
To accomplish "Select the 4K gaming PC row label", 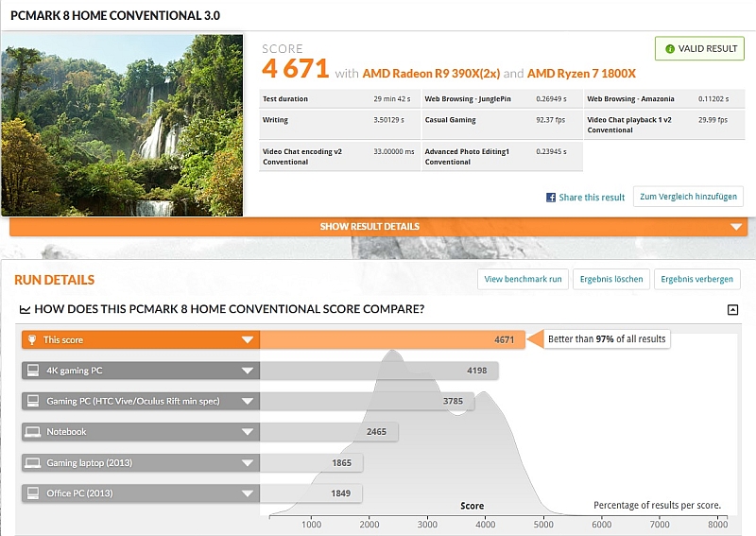I will point(75,371).
